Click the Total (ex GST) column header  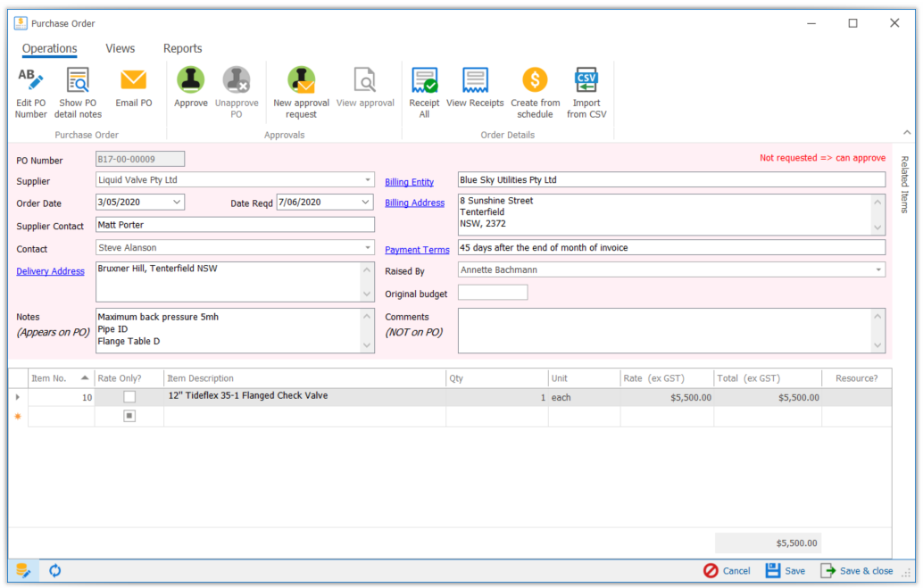(x=768, y=378)
